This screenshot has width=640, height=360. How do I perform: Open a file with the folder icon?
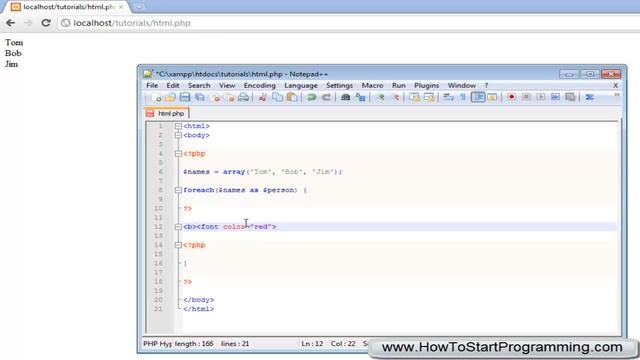(171, 97)
